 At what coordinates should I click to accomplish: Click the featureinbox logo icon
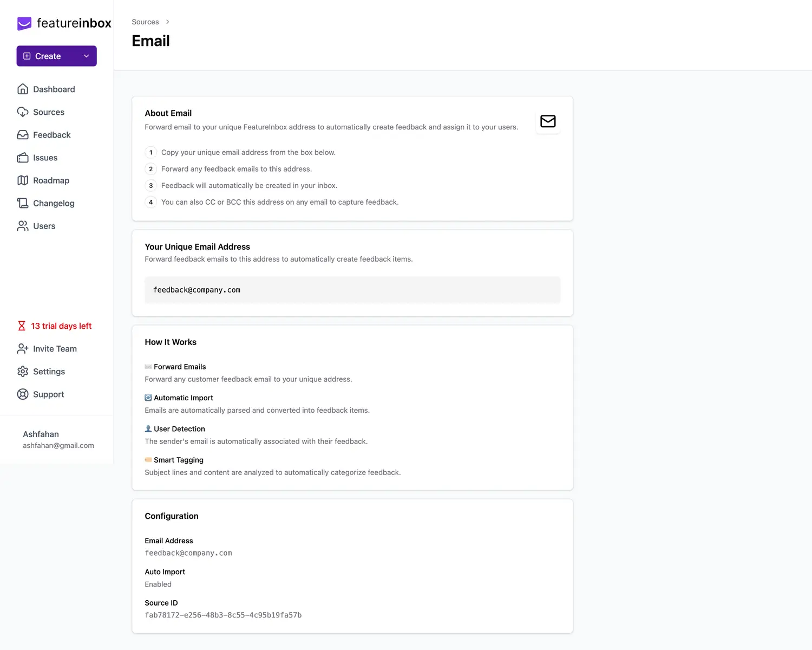coord(24,23)
